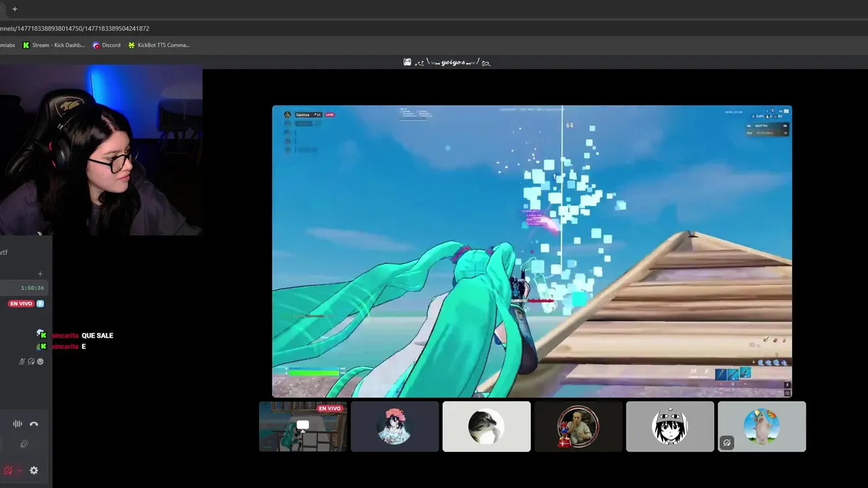
Task: Expand the audio output options chevron
Action: pos(19,470)
